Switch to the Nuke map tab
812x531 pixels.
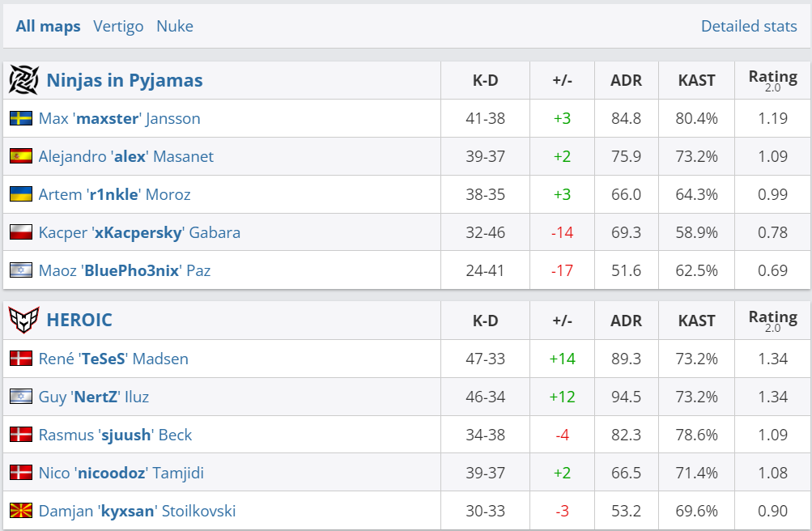pyautogui.click(x=175, y=26)
